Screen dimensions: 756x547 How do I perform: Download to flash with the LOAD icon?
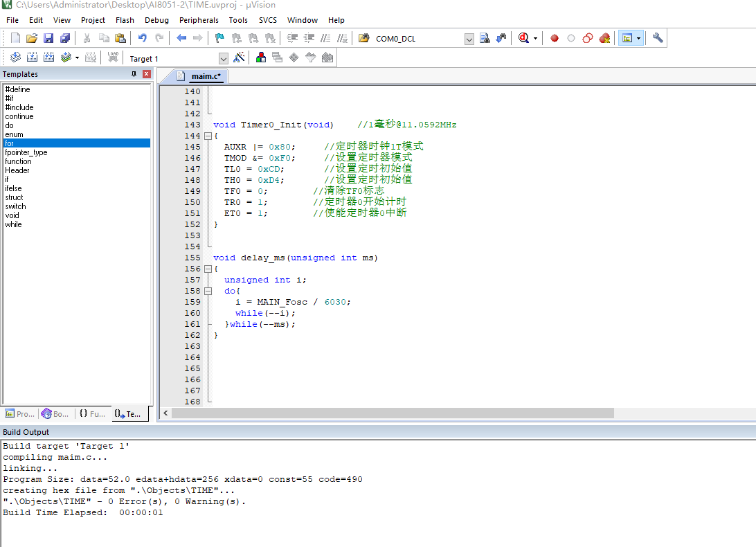coord(113,57)
